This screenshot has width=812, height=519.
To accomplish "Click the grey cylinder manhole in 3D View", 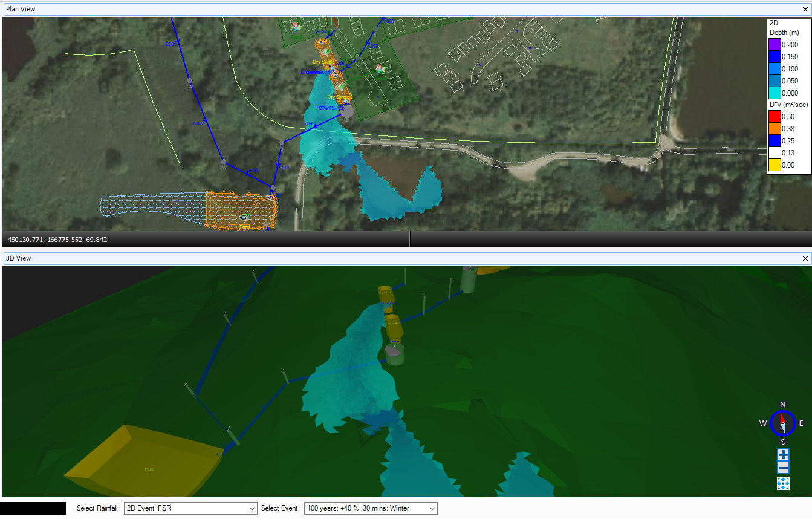I will tap(394, 354).
